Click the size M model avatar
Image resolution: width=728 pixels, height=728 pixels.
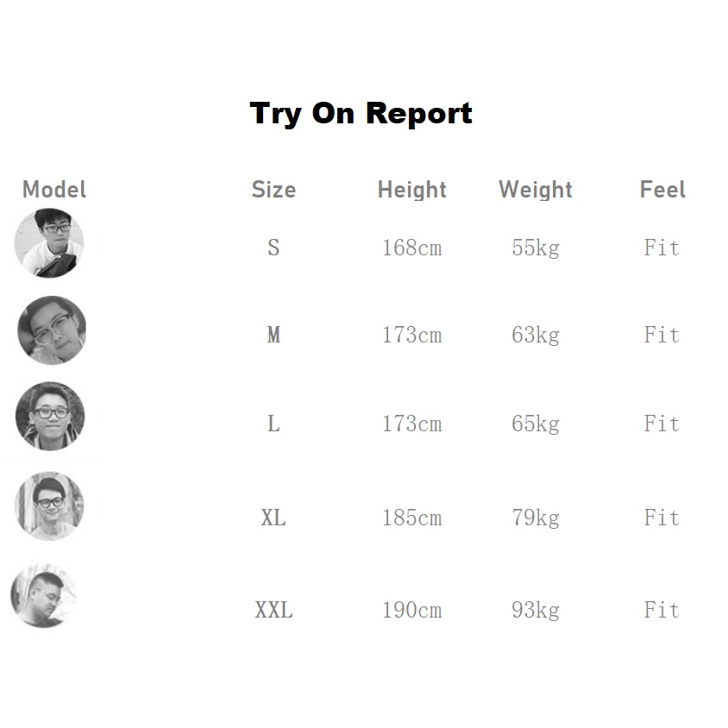pos(52,330)
